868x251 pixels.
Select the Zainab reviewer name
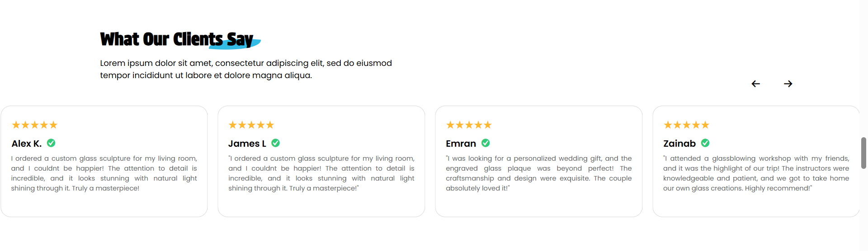[x=679, y=144]
